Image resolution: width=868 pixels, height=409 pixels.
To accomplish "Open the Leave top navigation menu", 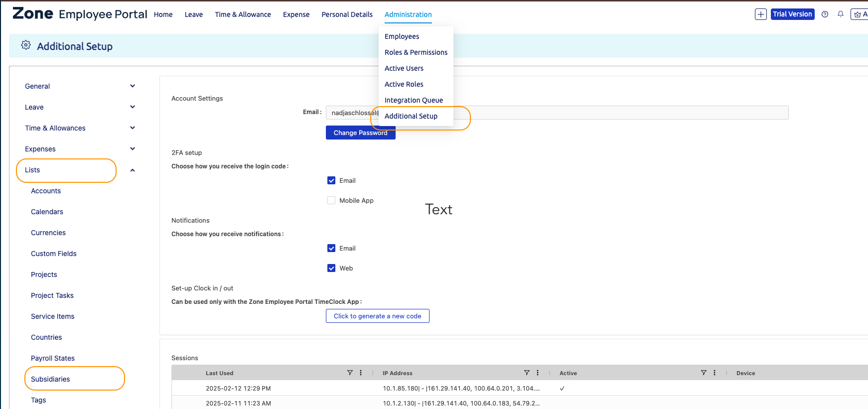I will tap(193, 14).
